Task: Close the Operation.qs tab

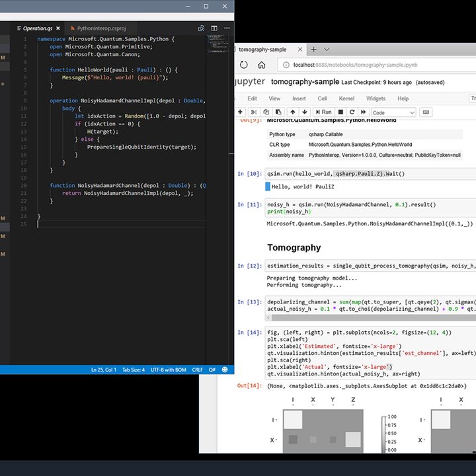Action: click(58, 28)
